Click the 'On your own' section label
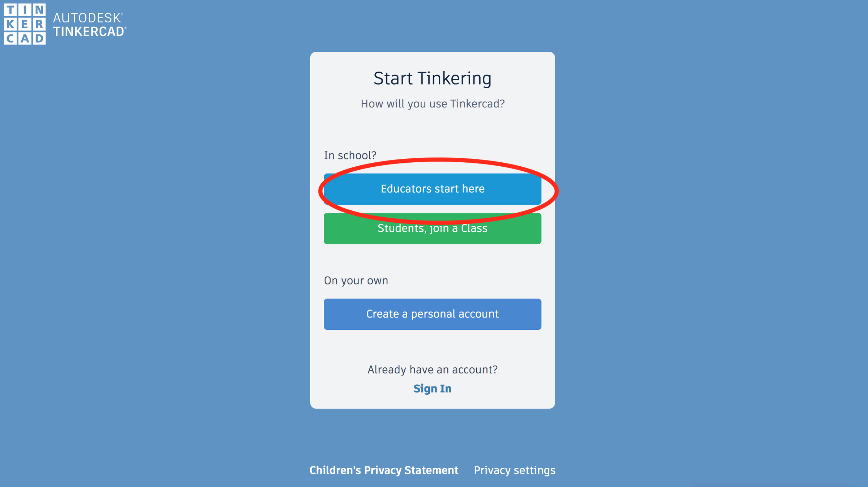Viewport: 868px width, 487px height. [x=356, y=280]
